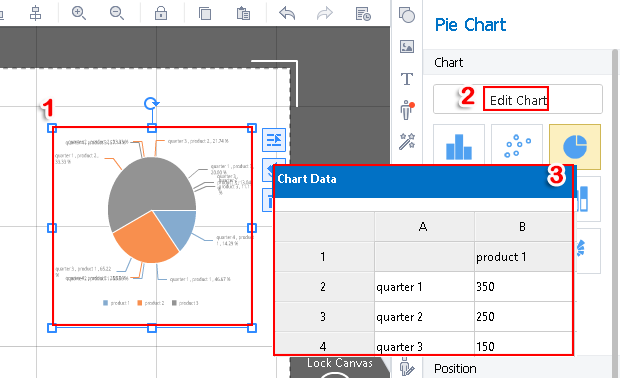Click the Edit Chart button
The height and width of the screenshot is (378, 620).
pyautogui.click(x=518, y=99)
